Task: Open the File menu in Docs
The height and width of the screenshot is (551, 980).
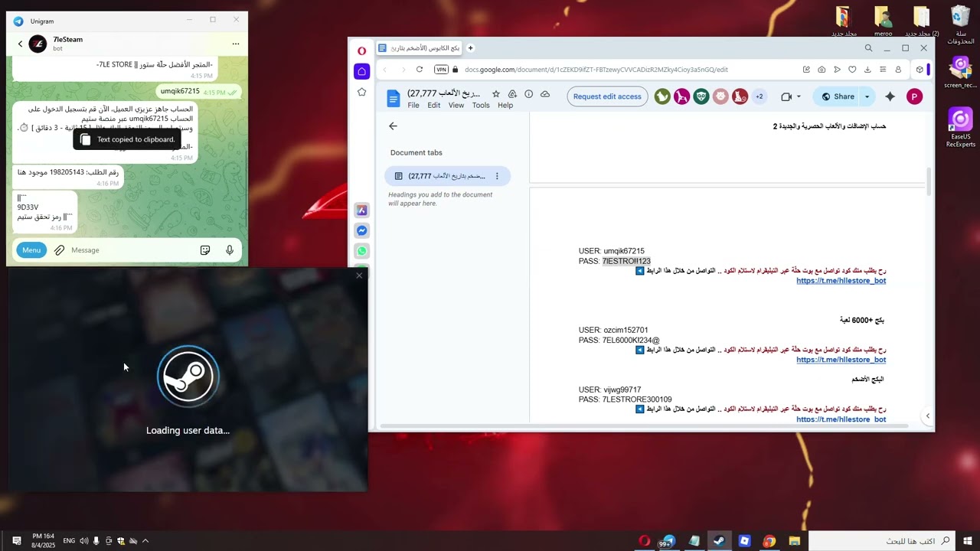Action: click(x=413, y=106)
